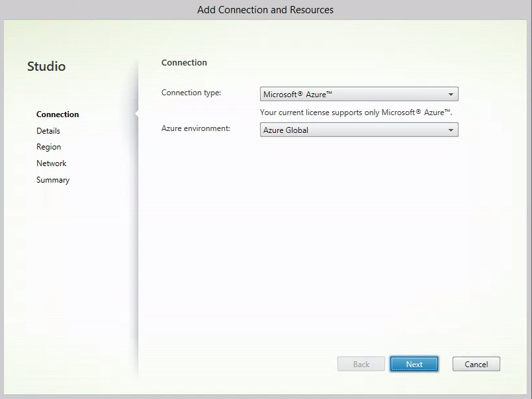Screen dimensions: 532x399
Task: View the Summary step
Action: tap(53, 180)
